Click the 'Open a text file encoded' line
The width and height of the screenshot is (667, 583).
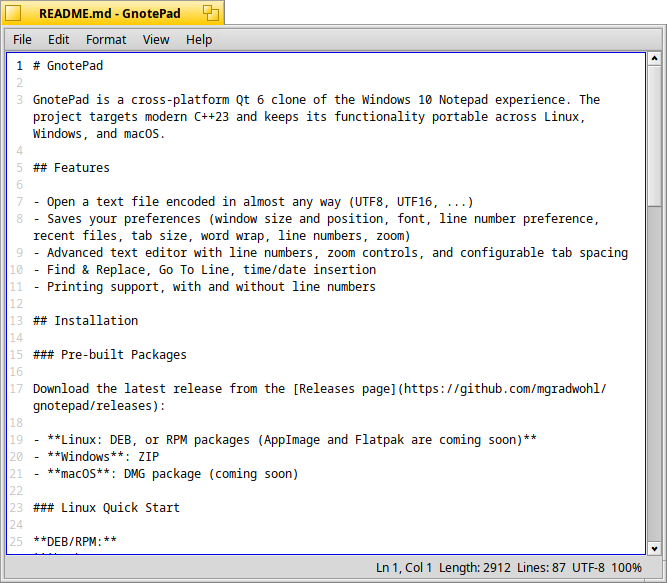[x=254, y=202]
